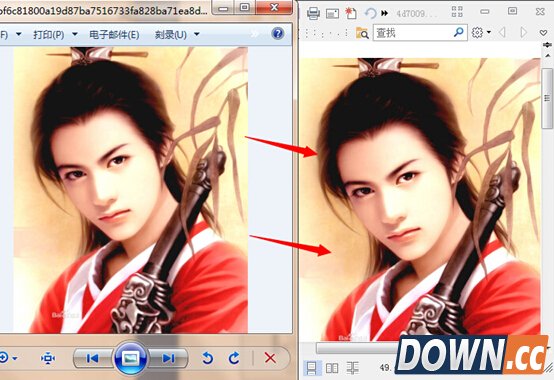Rotate picture counterclockwise
This screenshot has width=554, height=380.
[208, 358]
